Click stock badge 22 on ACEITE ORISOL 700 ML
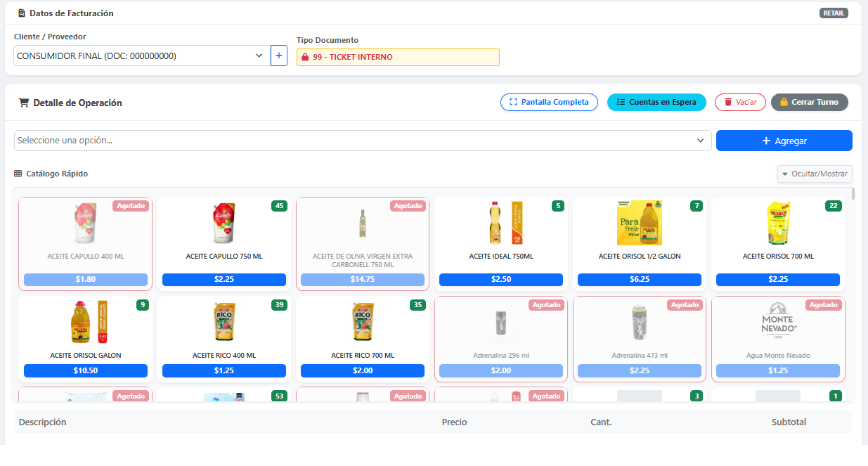The image size is (868, 466). (834, 206)
